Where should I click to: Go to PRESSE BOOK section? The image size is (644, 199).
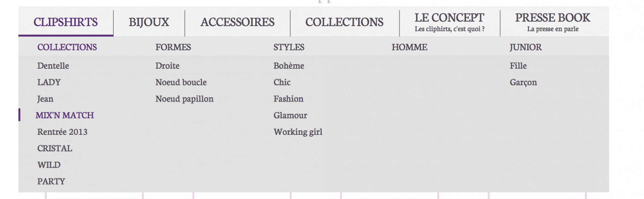coord(553,22)
